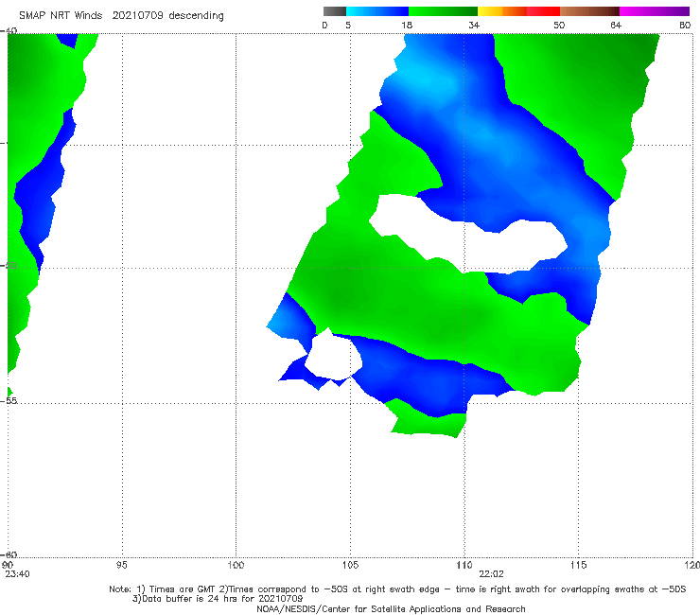This screenshot has width=700, height=615.
Task: Click the colorbar scale label '34'
Action: pyautogui.click(x=474, y=26)
